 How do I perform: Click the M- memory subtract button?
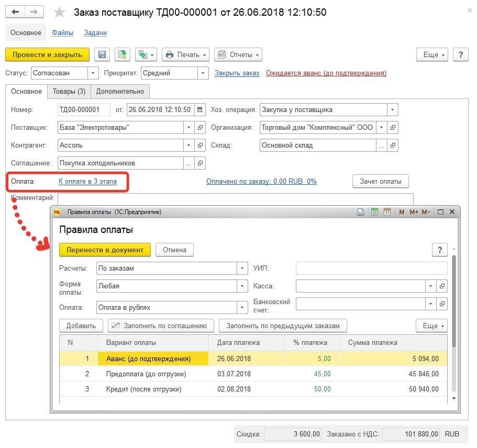tap(426, 212)
